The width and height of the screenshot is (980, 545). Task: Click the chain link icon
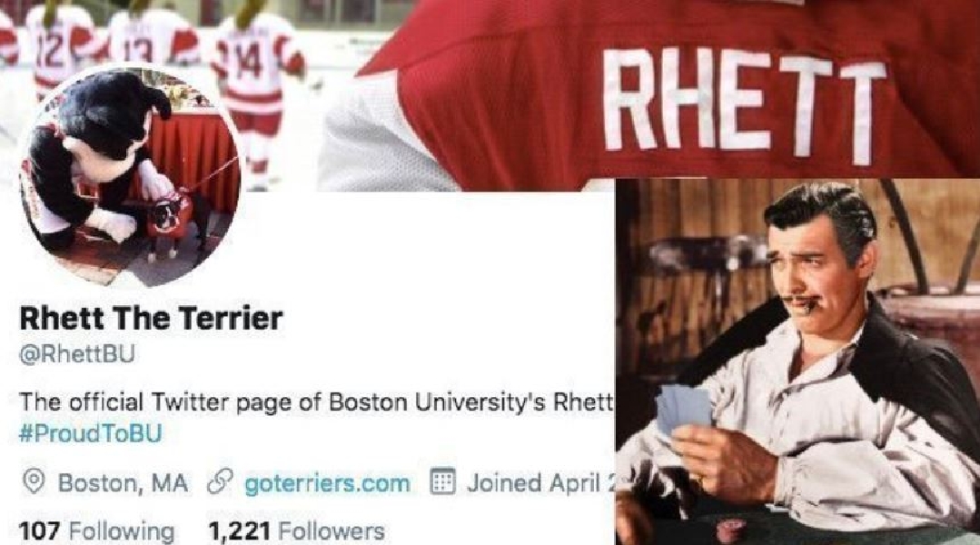pos(220,483)
